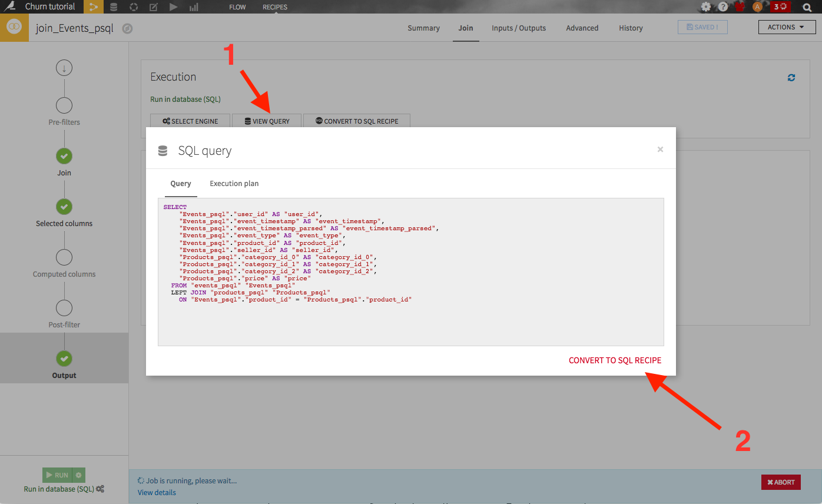
Task: Open the notebooks editor icon in top bar
Action: [x=154, y=6]
